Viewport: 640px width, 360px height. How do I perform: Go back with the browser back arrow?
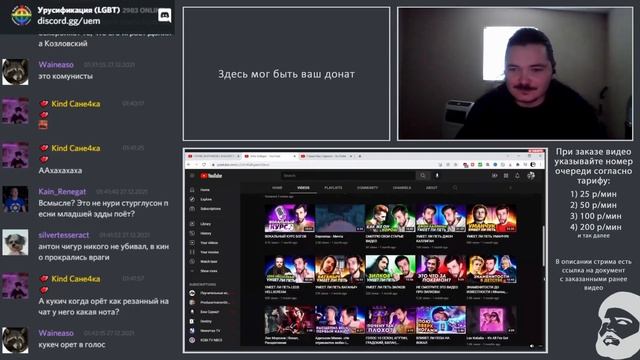[x=189, y=164]
